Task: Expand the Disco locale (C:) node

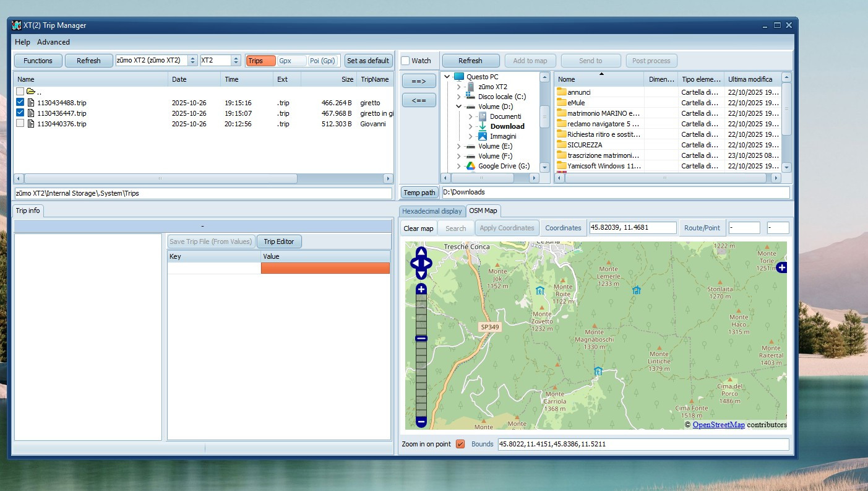Action: click(x=458, y=97)
